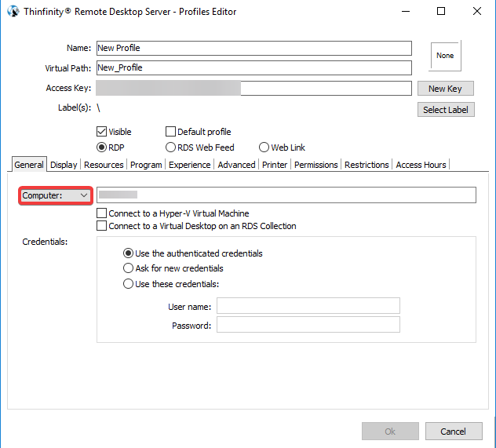
Task: Switch to the Access Hours tab
Action: pos(421,165)
